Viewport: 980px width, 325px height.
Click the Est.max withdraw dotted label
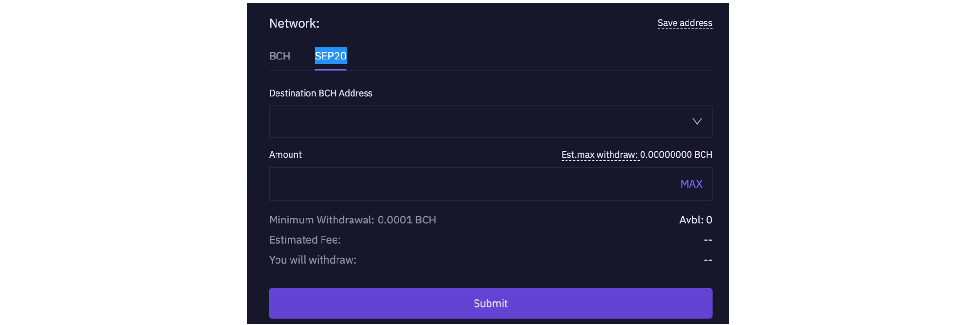coord(599,155)
